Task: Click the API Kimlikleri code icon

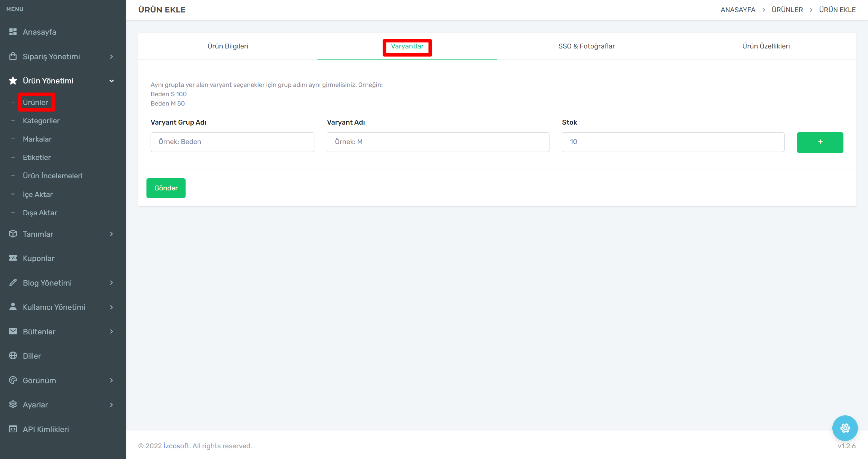Action: pos(13,429)
